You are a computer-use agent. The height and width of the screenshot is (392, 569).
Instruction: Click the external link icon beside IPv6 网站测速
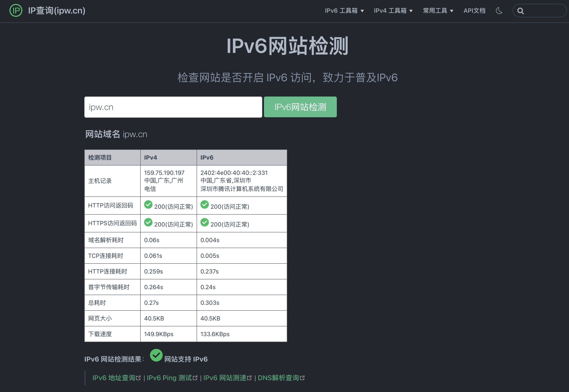tap(250, 378)
